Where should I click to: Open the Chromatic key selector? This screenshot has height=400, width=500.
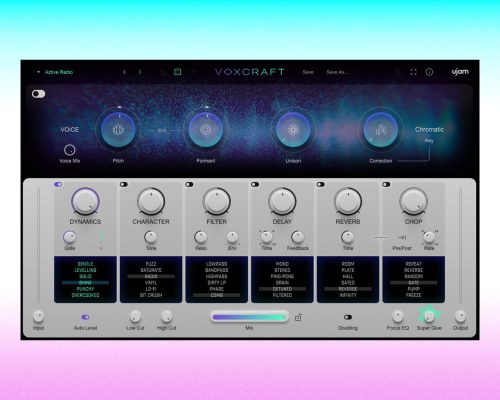[x=429, y=130]
